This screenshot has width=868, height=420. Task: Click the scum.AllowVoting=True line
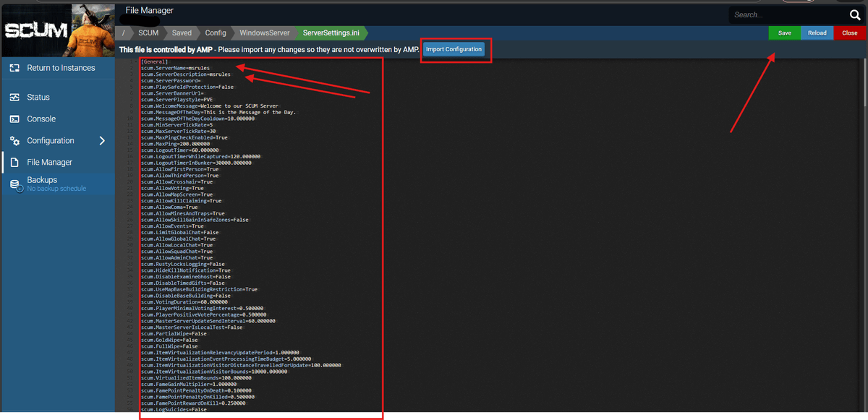point(172,188)
